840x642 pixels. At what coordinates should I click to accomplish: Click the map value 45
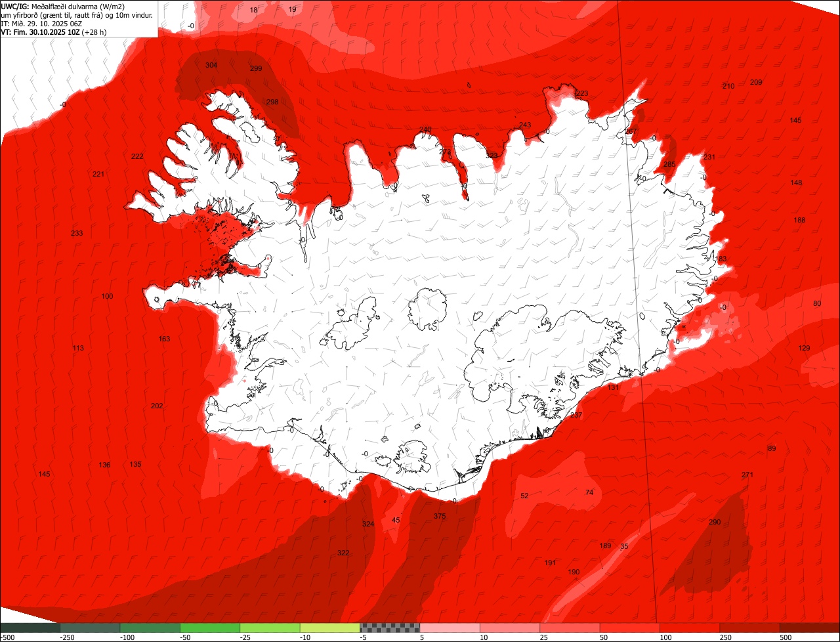pos(396,520)
